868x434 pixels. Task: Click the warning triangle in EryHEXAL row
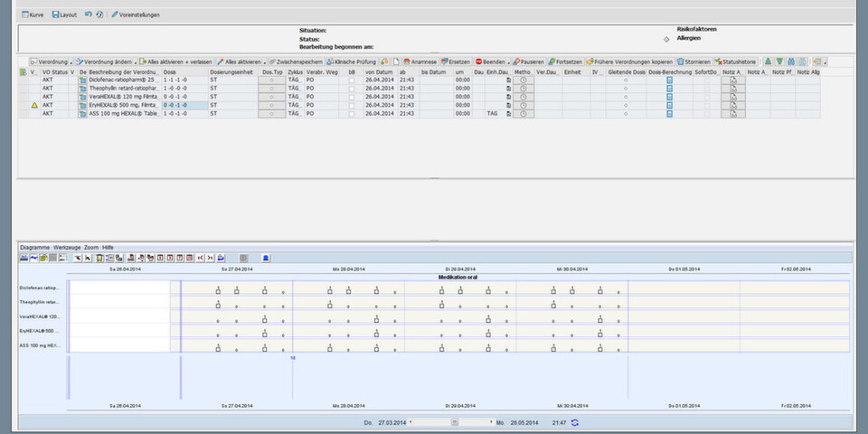tap(34, 105)
